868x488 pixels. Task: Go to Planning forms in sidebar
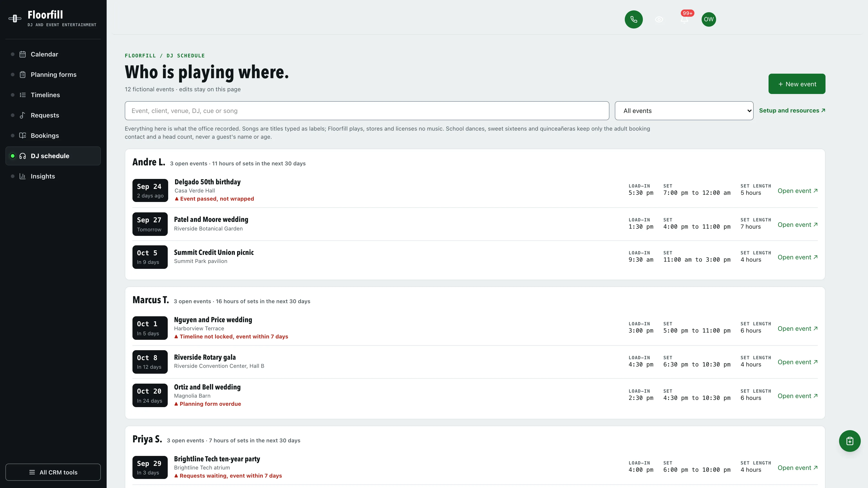[53, 74]
